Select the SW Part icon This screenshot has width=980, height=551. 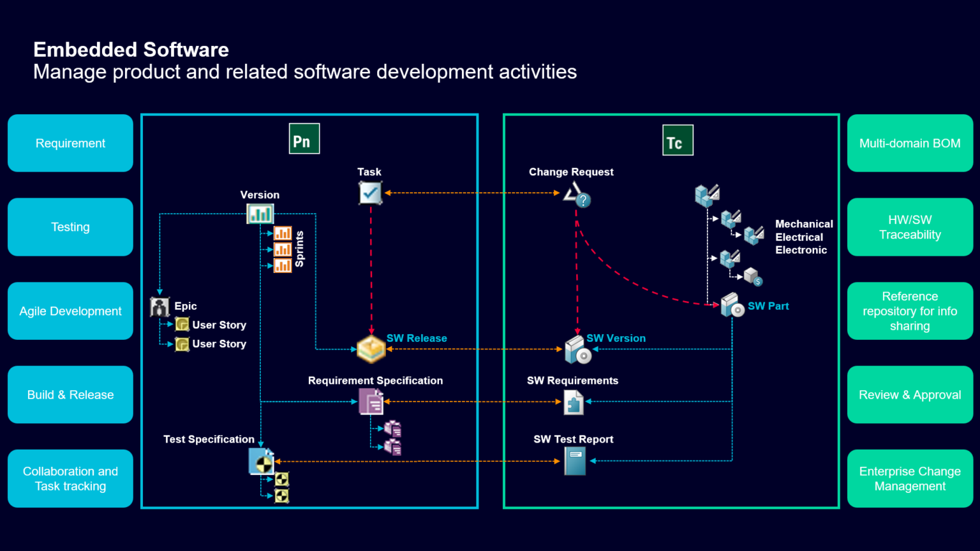click(732, 305)
